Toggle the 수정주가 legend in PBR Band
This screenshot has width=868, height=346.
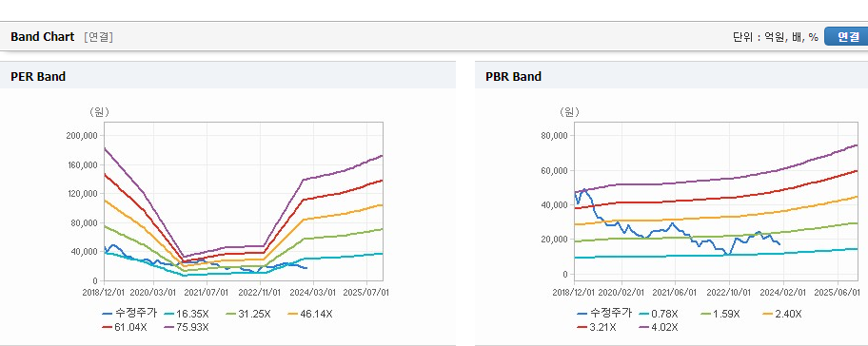604,314
